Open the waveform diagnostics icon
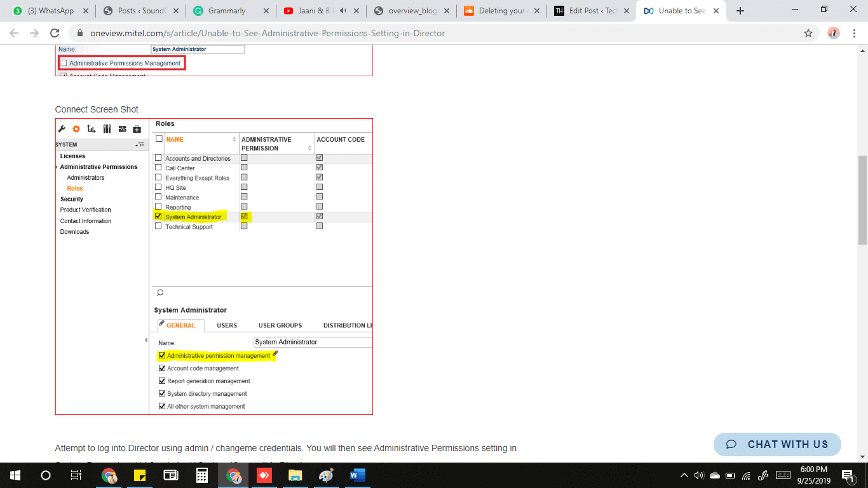 (x=122, y=129)
